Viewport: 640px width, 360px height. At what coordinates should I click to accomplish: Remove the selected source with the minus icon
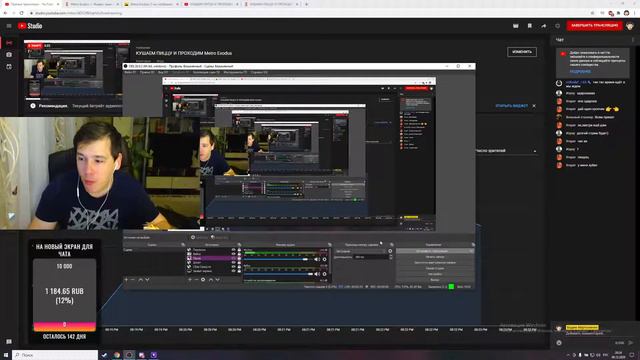pyautogui.click(x=196, y=280)
